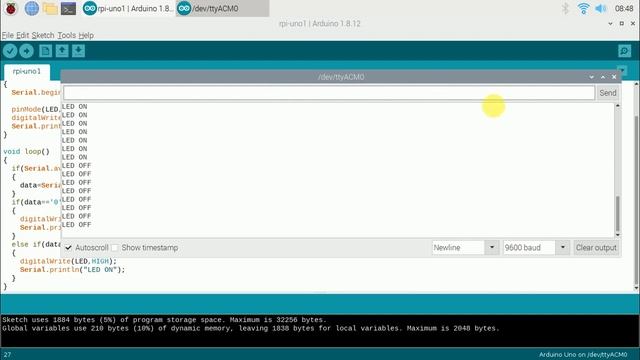Close the /dev/ttyACM0 serial monitor window

pyautogui.click(x=614, y=77)
